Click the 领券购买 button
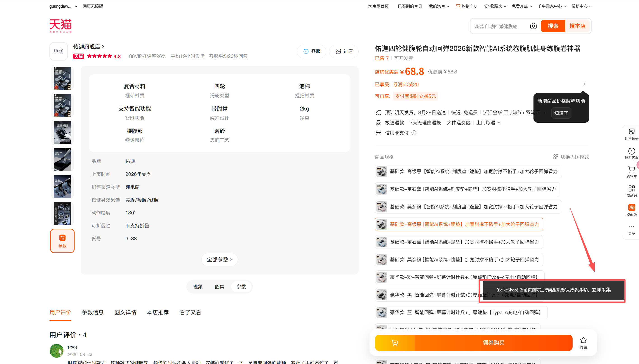Screen dimensions: 639x364 coord(493,343)
